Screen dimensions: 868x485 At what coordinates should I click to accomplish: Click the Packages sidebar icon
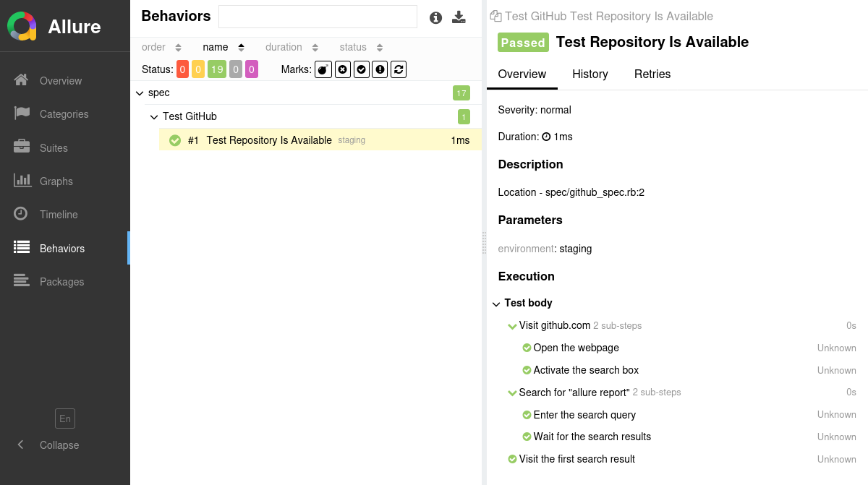coord(22,281)
